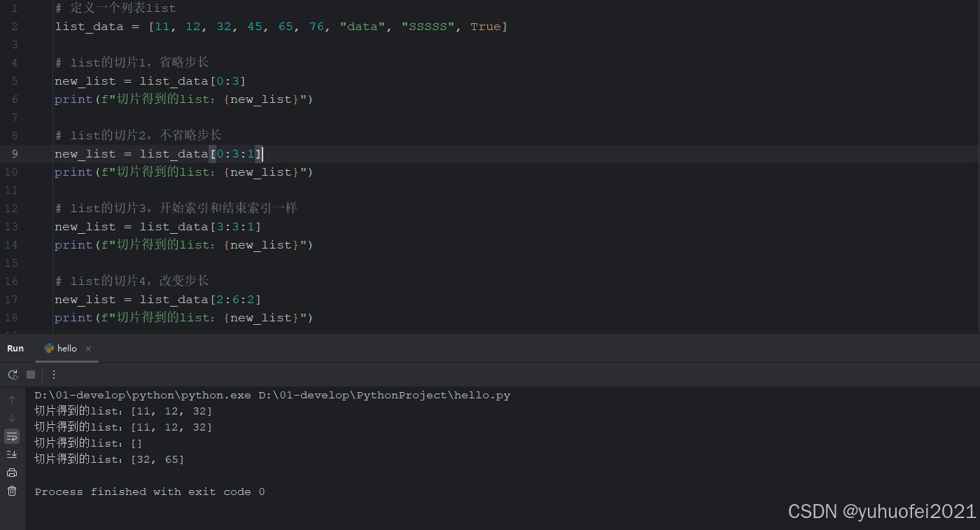This screenshot has width=980, height=530.
Task: Click the console output showing empty list []
Action: tap(88, 443)
